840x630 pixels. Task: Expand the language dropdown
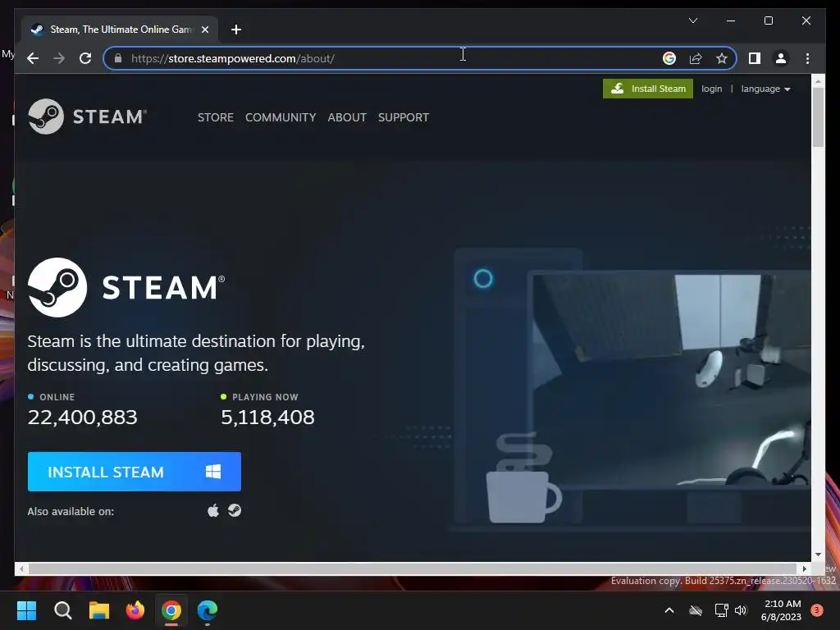pyautogui.click(x=765, y=89)
